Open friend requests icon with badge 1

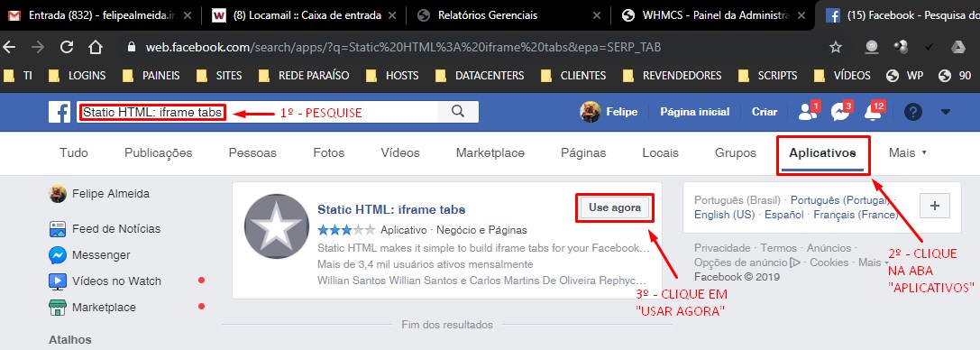coord(808,112)
